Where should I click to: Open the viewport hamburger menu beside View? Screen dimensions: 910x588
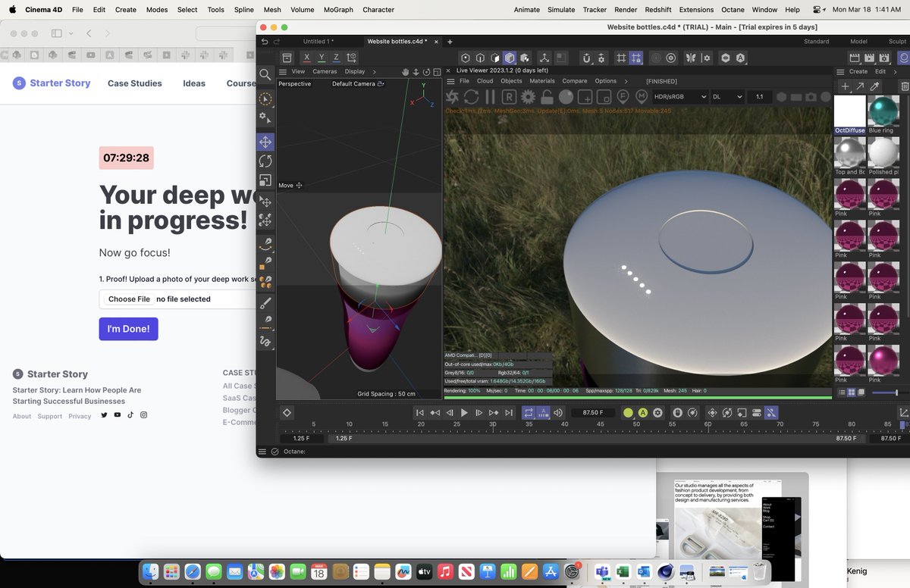[283, 72]
